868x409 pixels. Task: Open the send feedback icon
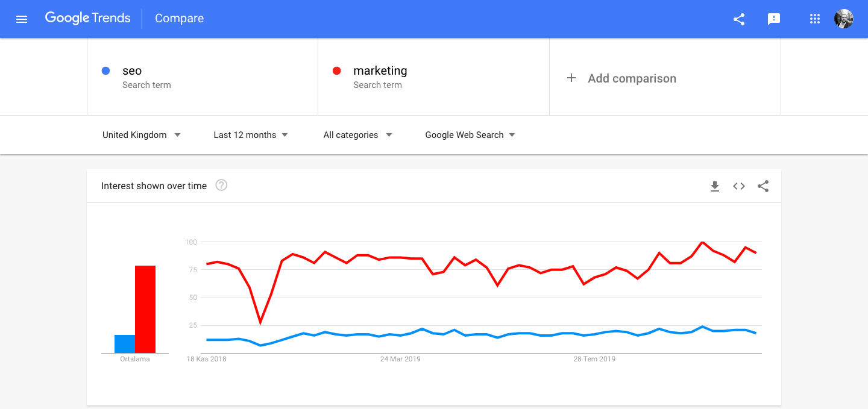tap(774, 19)
